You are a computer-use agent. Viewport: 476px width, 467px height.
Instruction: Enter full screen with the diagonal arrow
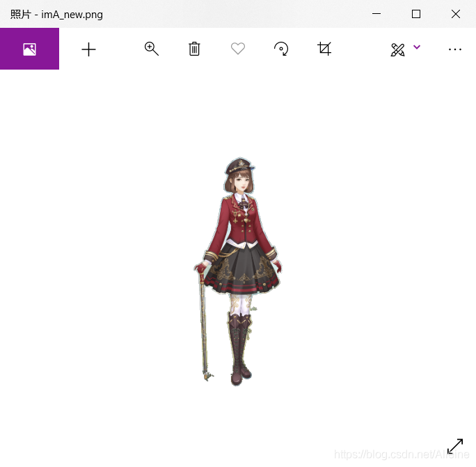pos(455,446)
